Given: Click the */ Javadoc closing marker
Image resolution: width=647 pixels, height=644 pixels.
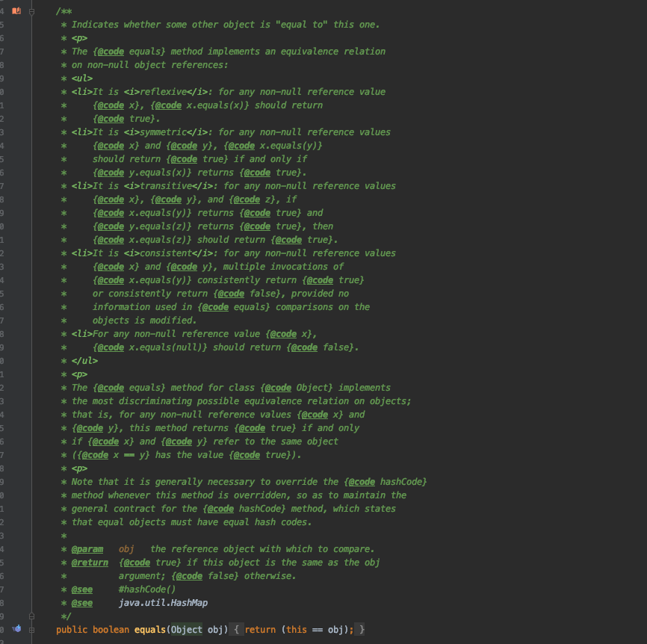Looking at the screenshot, I should [66, 616].
